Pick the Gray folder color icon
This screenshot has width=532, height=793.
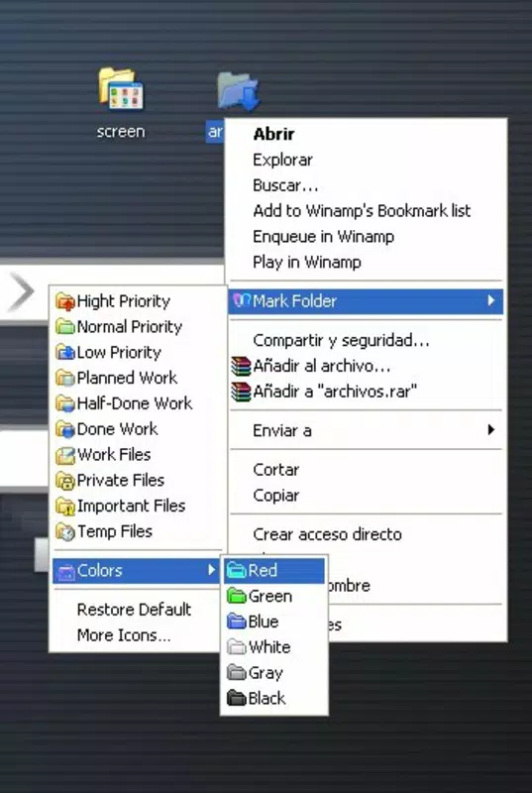click(236, 673)
